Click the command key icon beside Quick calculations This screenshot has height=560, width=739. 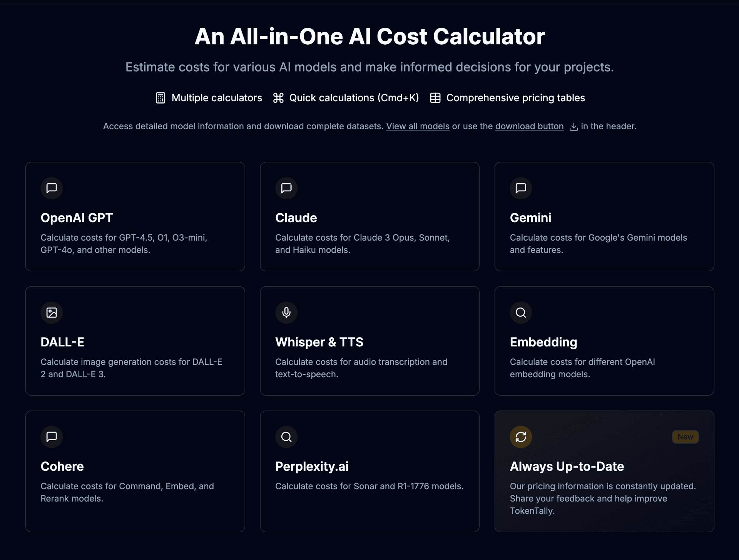[x=278, y=98]
